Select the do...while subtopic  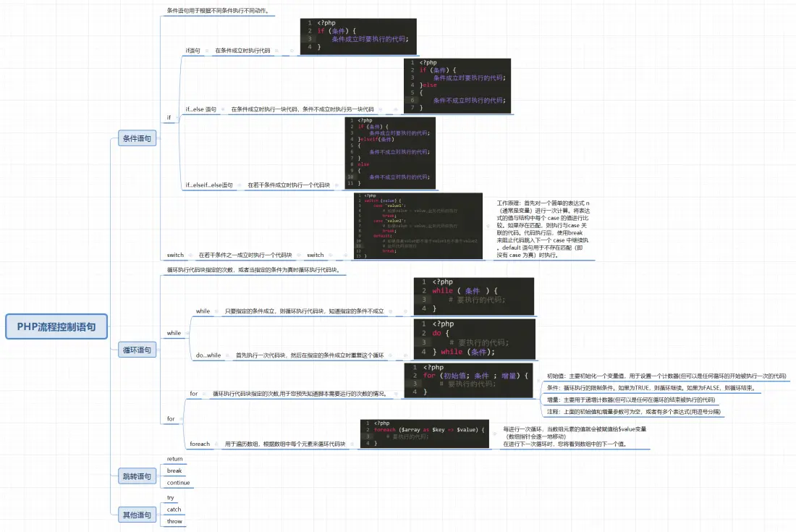click(208, 355)
